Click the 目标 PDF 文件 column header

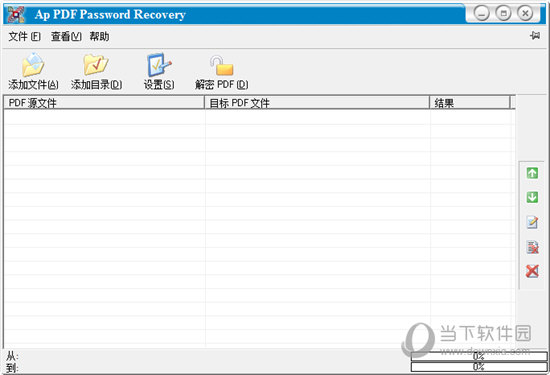(317, 103)
